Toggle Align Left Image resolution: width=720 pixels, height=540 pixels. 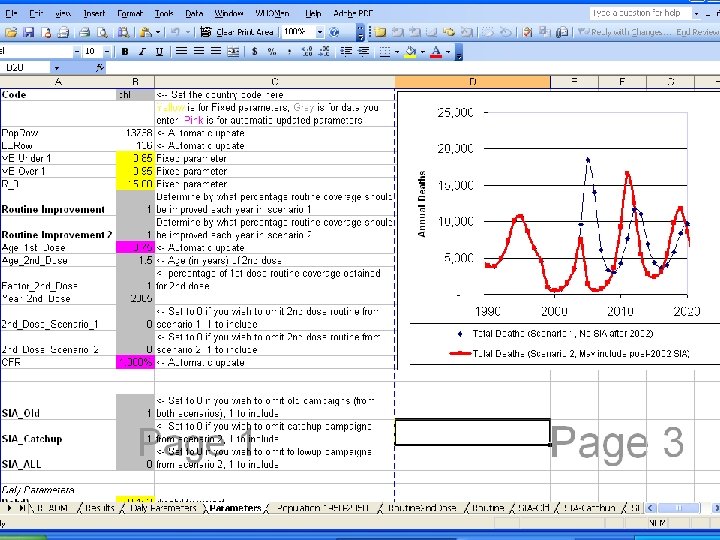181,51
